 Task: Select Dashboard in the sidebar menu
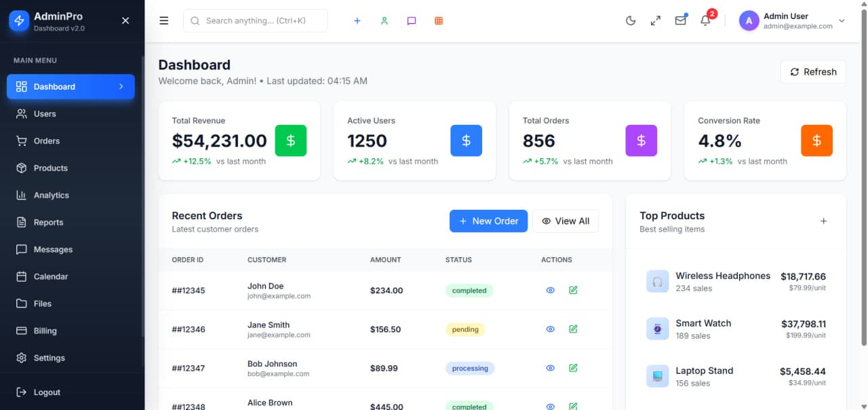point(71,87)
